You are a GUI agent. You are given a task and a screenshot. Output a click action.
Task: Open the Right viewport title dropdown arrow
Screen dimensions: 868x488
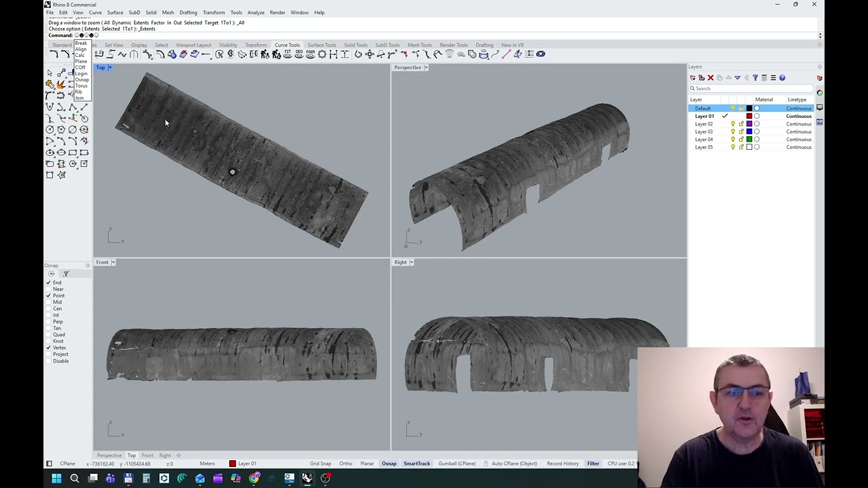pyautogui.click(x=412, y=262)
